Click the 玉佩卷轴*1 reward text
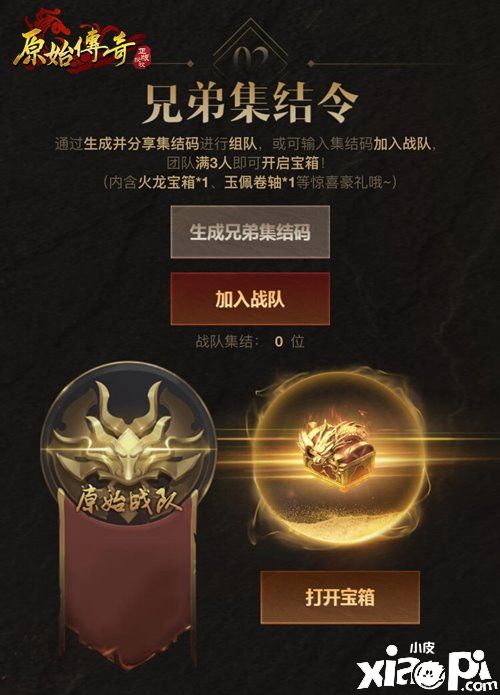The width and height of the screenshot is (500, 695). coord(259,182)
